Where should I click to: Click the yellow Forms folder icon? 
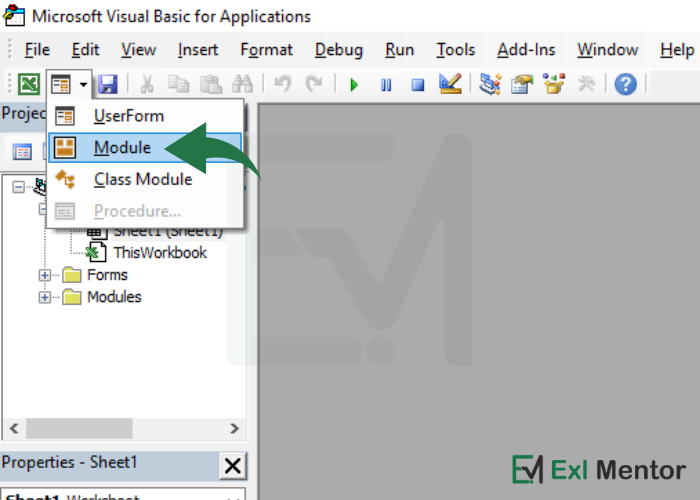coord(72,275)
